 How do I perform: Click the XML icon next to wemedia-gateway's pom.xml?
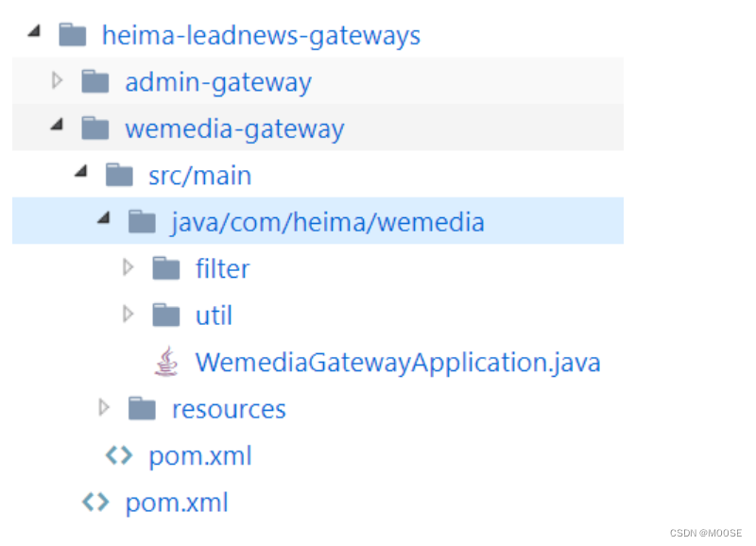119,454
